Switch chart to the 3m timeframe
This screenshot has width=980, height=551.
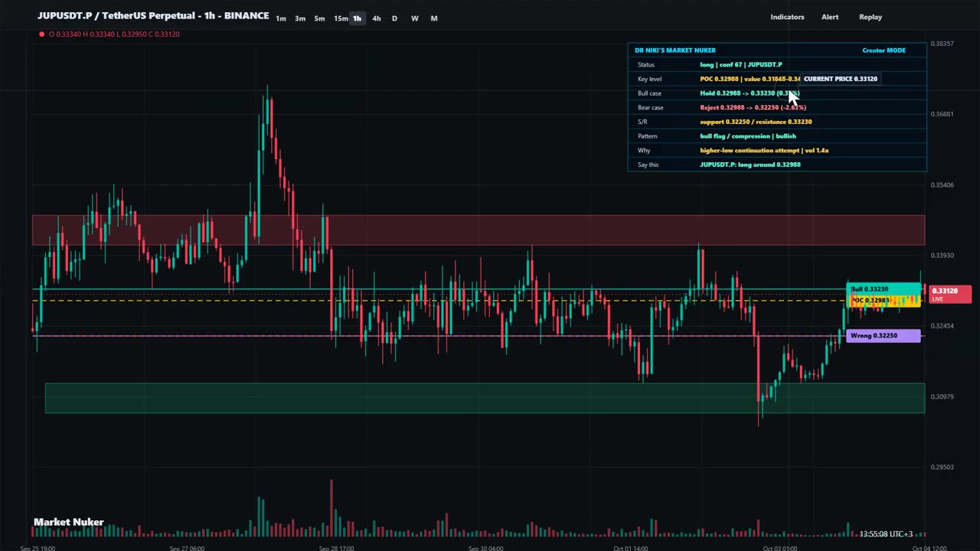click(300, 18)
